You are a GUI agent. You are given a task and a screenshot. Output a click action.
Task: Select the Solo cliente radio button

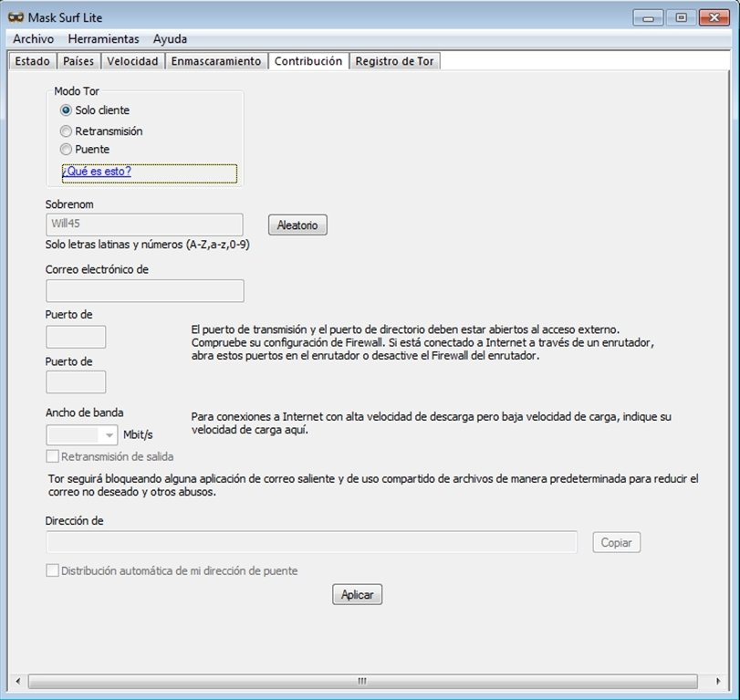coord(66,110)
